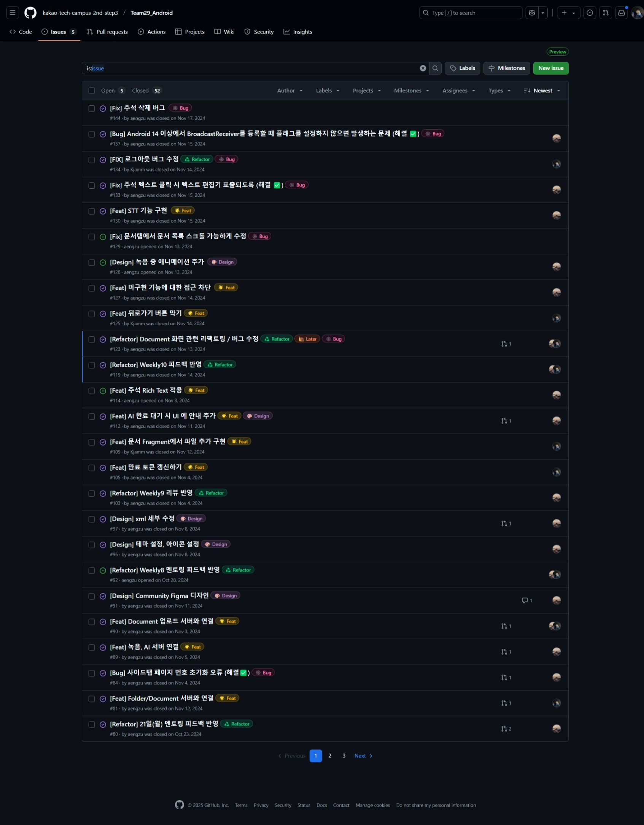Switch to the Pull requests tab
The width and height of the screenshot is (644, 825).
pos(107,32)
